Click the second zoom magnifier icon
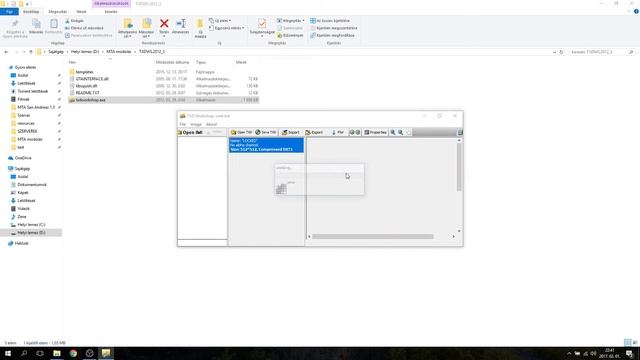This screenshot has height=360, width=640. (401, 132)
